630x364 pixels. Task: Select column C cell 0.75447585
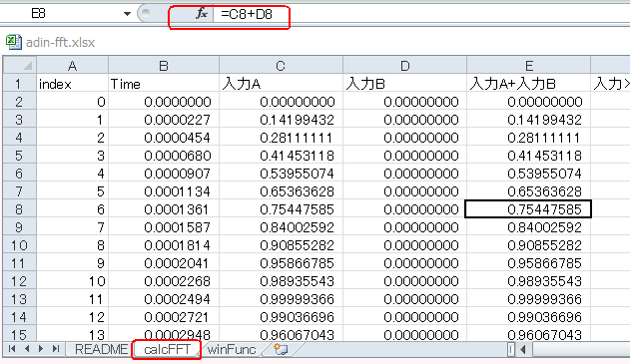281,209
